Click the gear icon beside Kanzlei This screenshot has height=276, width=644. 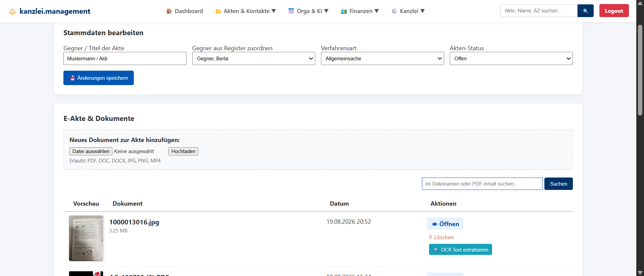(394, 11)
